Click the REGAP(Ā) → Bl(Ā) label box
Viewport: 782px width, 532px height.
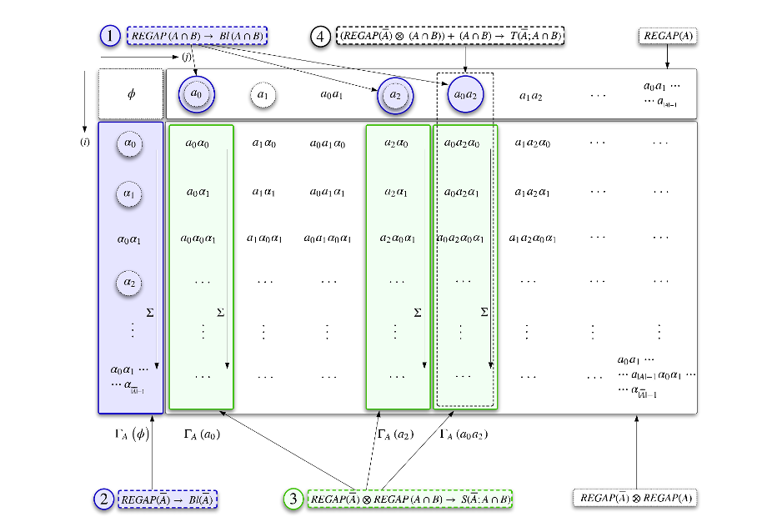pyautogui.click(x=168, y=499)
